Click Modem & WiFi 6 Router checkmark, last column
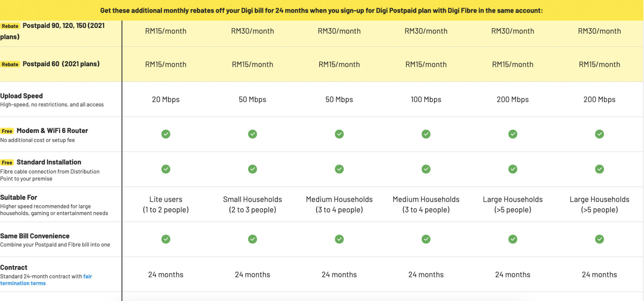 coord(599,134)
